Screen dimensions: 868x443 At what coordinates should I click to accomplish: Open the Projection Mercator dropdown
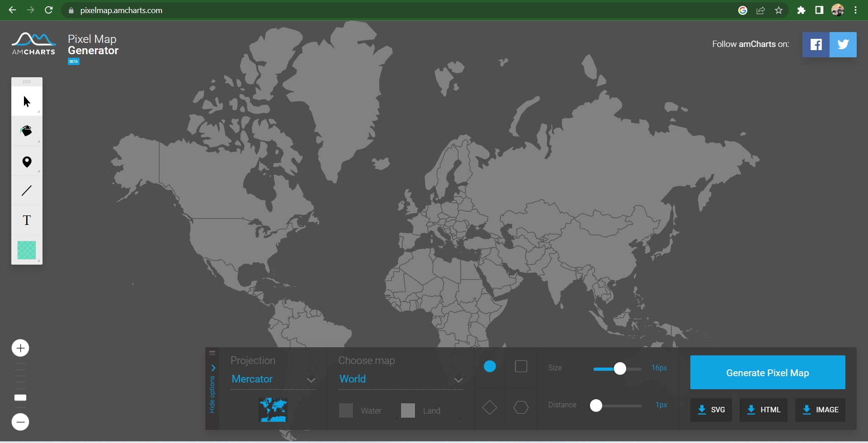point(273,379)
